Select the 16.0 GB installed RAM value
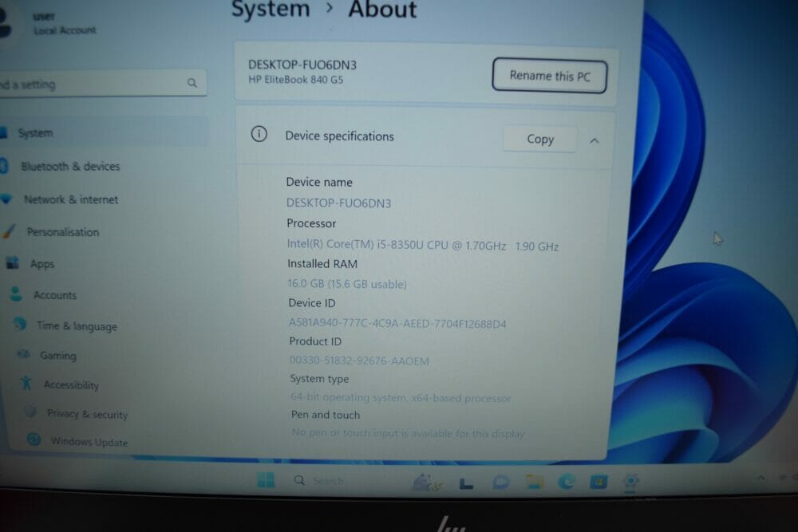This screenshot has width=798, height=532. (x=347, y=284)
